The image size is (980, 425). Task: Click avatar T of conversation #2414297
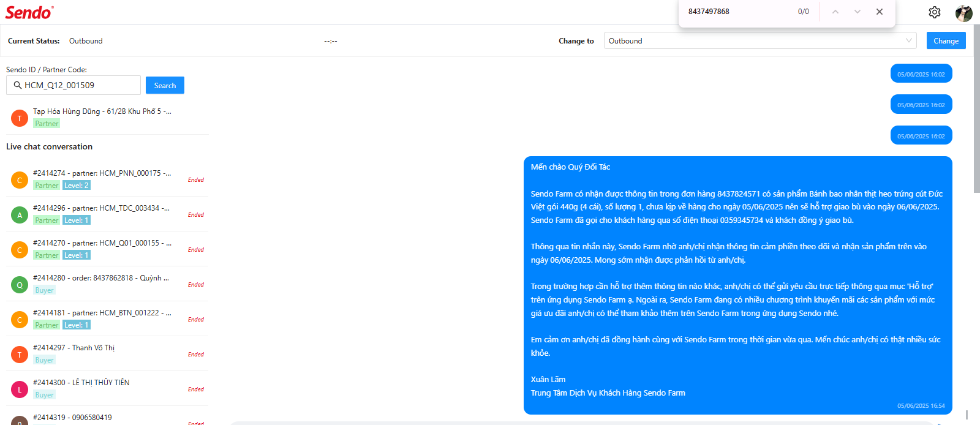click(20, 355)
